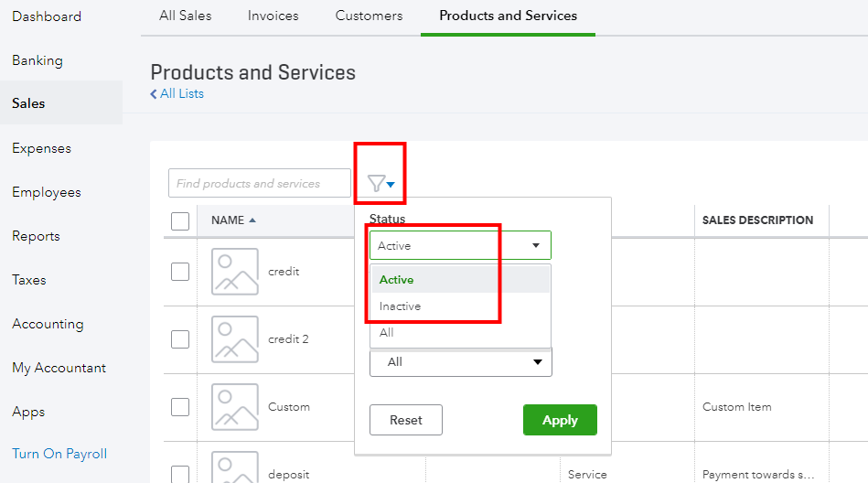Image resolution: width=868 pixels, height=483 pixels.
Task: Click the Find products and services field
Action: point(260,183)
